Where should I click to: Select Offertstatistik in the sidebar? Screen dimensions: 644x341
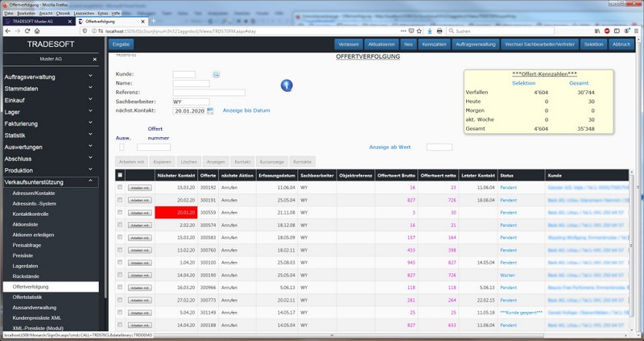click(27, 297)
